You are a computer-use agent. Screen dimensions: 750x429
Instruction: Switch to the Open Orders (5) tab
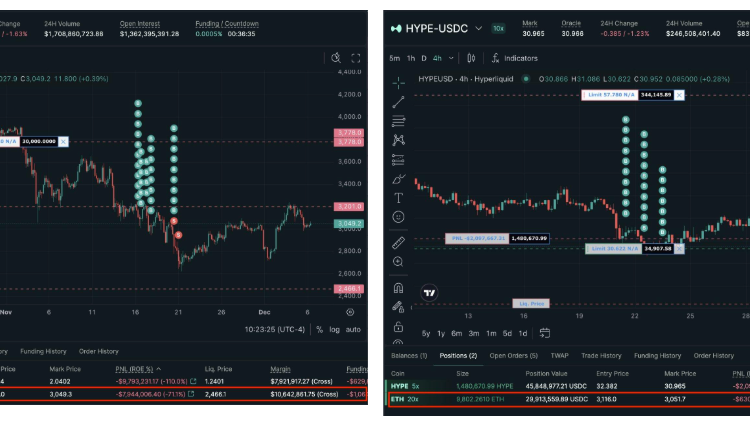(513, 355)
